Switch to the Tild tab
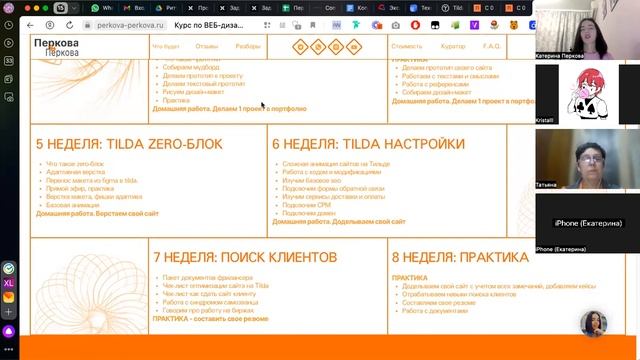 [x=452, y=8]
